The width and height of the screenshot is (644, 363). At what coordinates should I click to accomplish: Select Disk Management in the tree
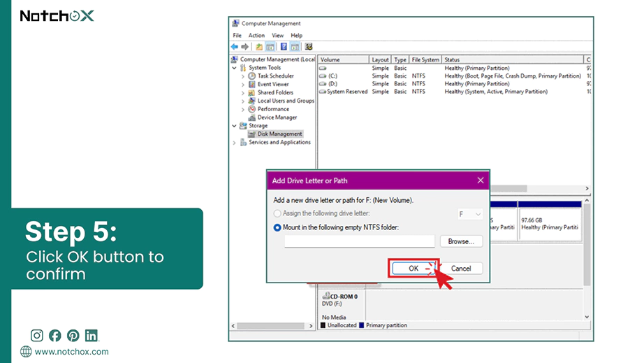point(279,134)
